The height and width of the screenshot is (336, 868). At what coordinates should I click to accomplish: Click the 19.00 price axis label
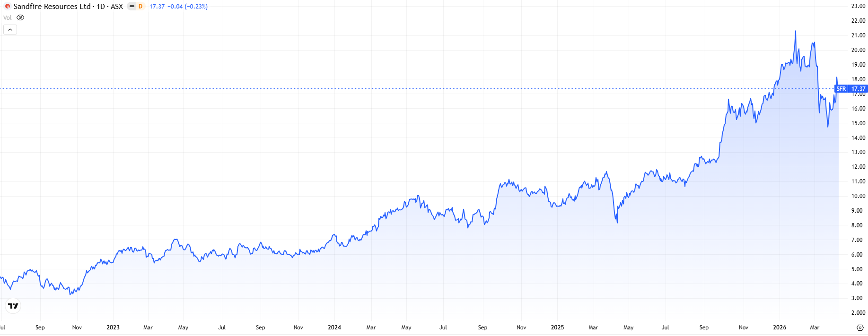pos(858,65)
